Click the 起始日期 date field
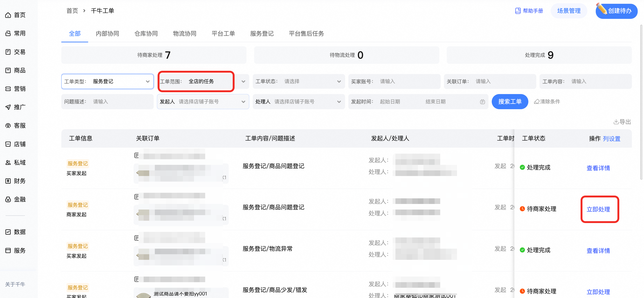This screenshot has width=644, height=298. [x=390, y=102]
